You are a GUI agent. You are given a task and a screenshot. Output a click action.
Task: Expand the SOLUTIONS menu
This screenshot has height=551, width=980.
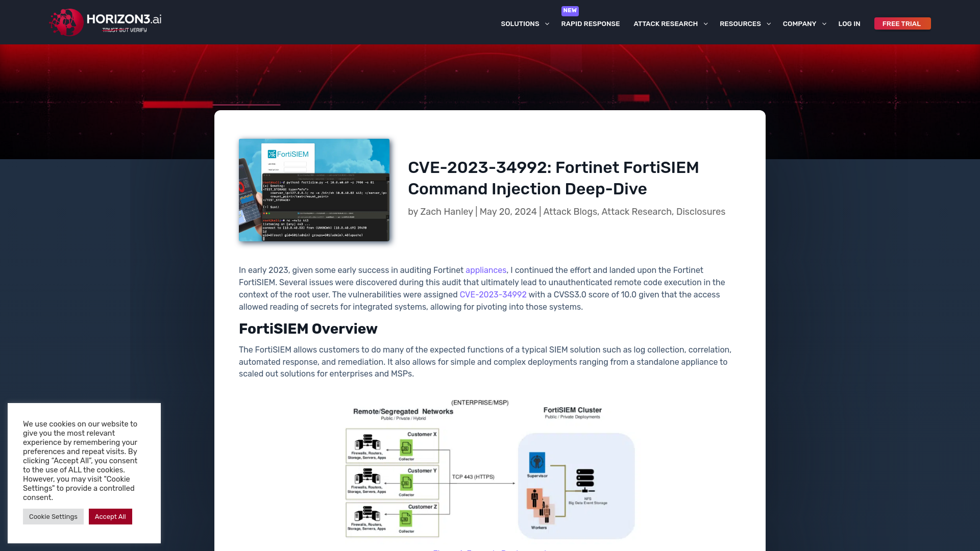pos(525,23)
